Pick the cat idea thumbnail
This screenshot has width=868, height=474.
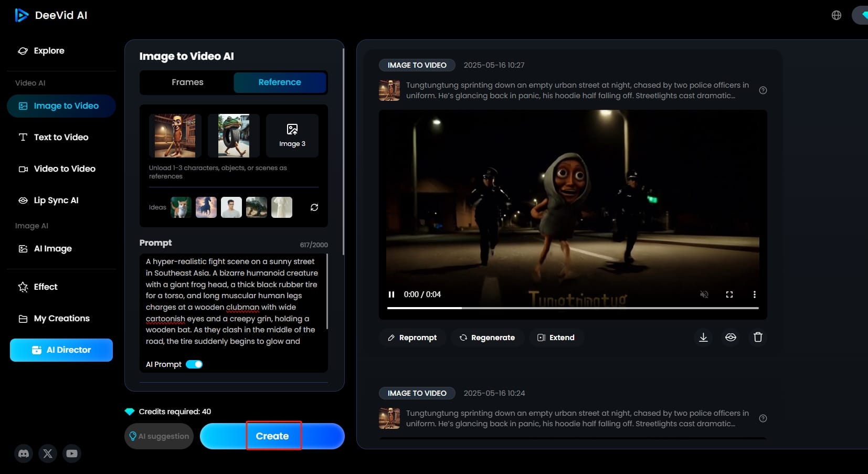coord(181,207)
